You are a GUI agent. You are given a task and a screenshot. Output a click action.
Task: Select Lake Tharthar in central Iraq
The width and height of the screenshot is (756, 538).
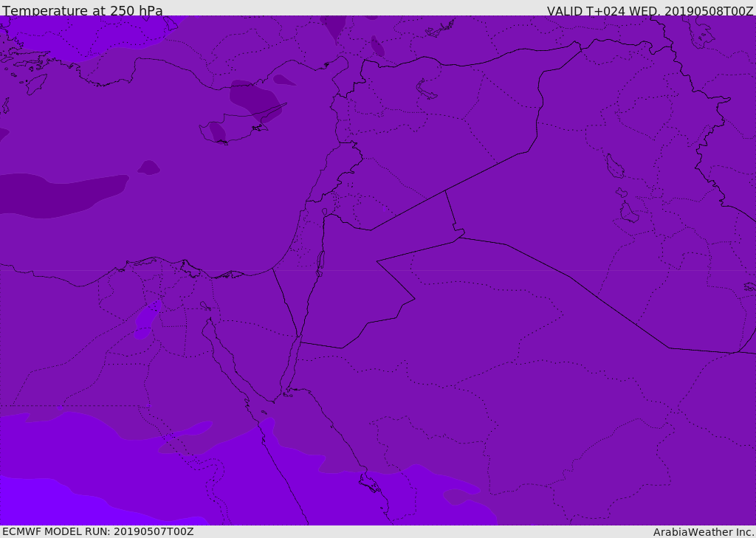pos(615,166)
